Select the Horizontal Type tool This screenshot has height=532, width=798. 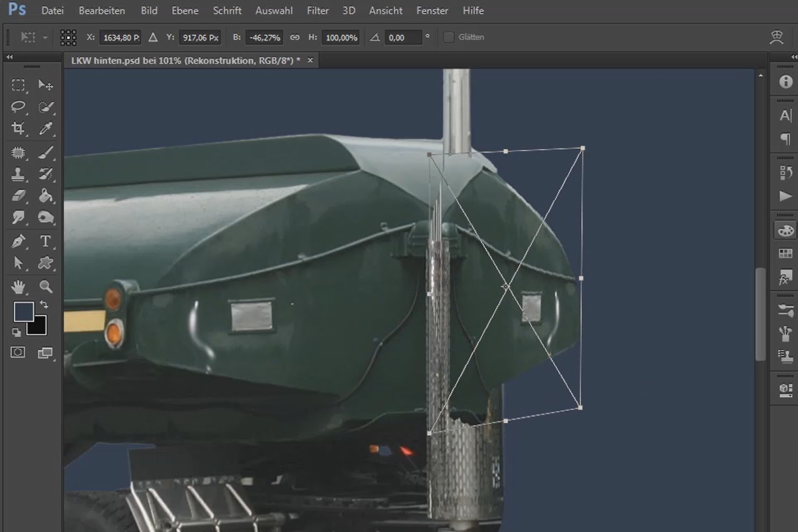click(45, 241)
